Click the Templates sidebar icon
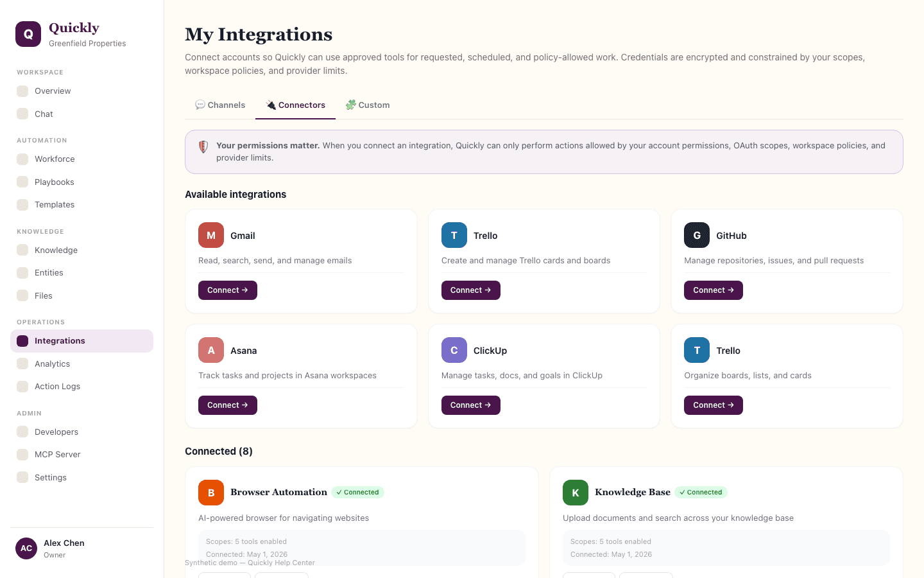This screenshot has width=924, height=578. pos(22,205)
